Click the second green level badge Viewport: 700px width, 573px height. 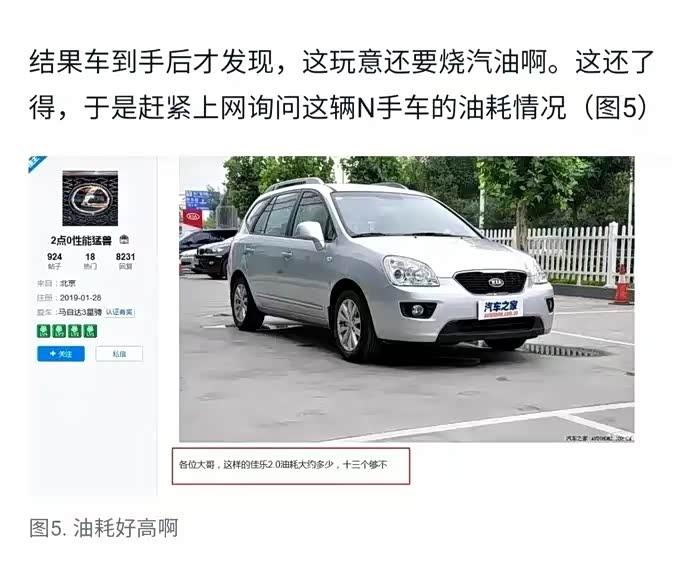point(59,331)
